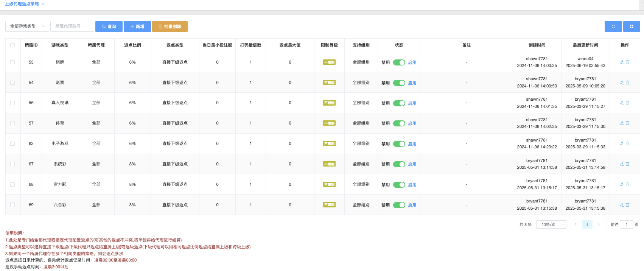The image size is (644, 271).
Task: Click the 所属代理账号 input field
Action: tap(72, 26)
